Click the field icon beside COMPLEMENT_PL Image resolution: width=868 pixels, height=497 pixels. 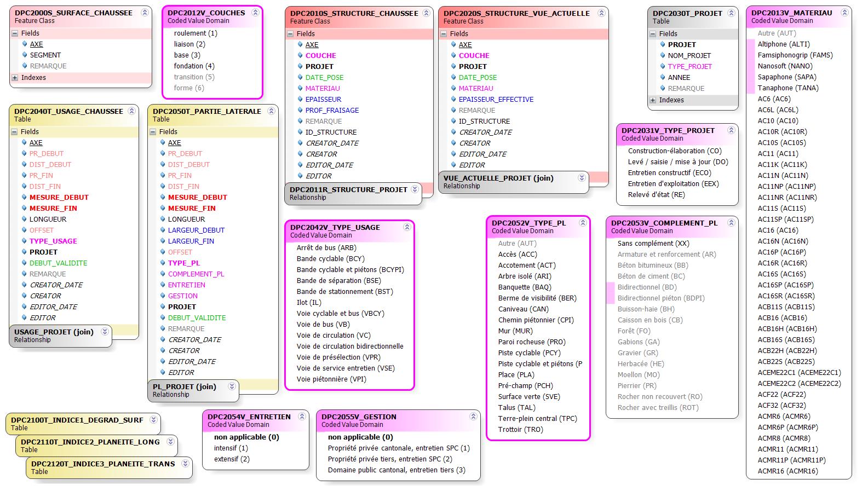(163, 274)
